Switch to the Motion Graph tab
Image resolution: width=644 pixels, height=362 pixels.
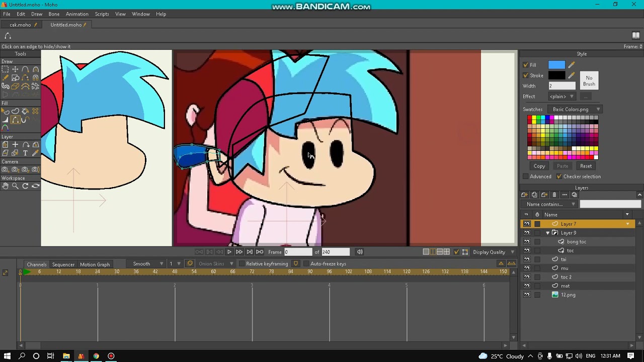click(95, 264)
